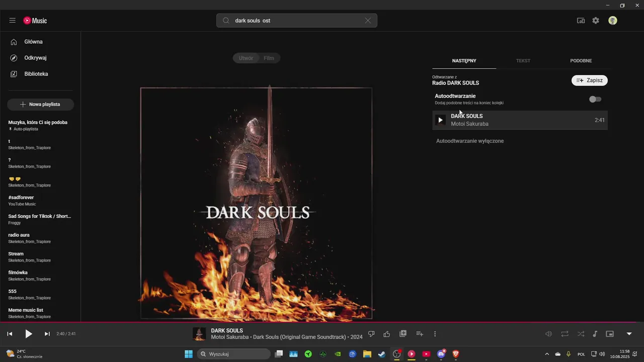Open NVIDIA app from the taskbar
Image resolution: width=644 pixels, height=362 pixels.
click(x=338, y=354)
